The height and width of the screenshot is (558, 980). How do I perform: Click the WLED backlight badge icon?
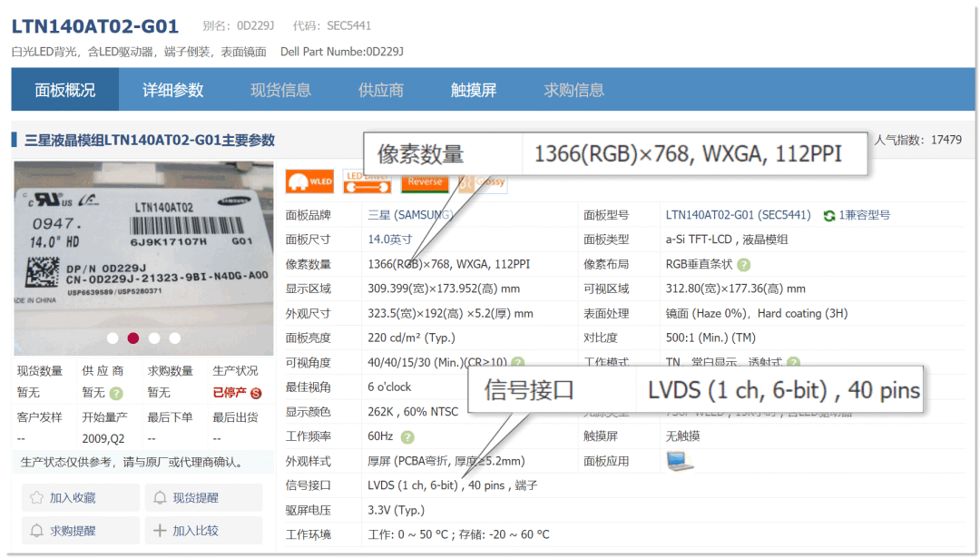coord(309,181)
